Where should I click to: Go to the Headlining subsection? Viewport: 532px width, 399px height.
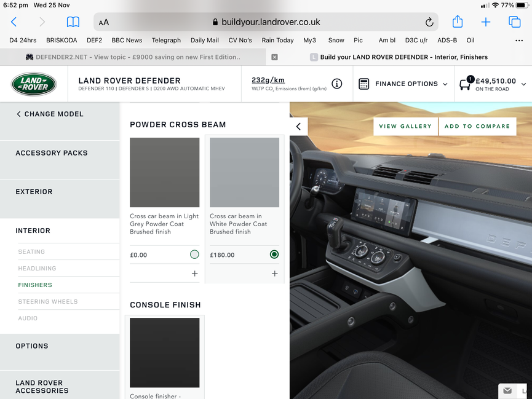tap(38, 269)
